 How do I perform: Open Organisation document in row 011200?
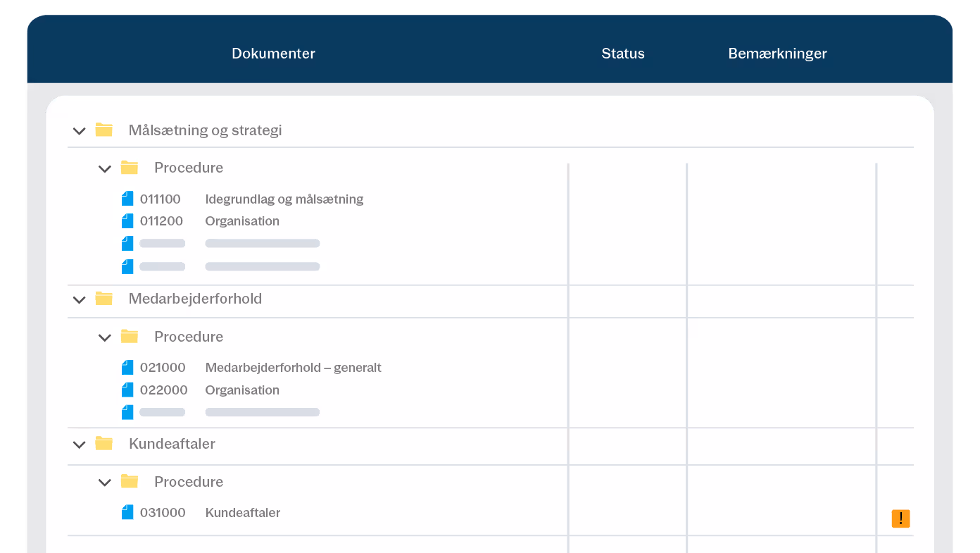[x=242, y=221]
